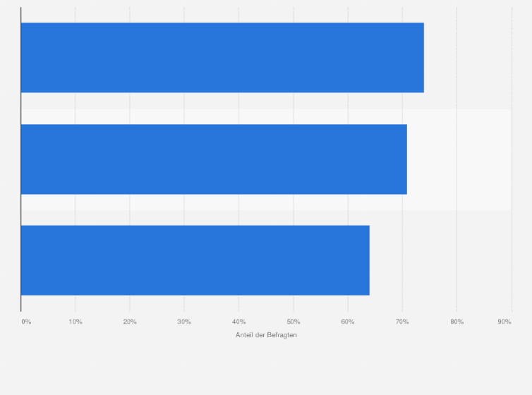Click the 90% axis label
This screenshot has width=532, height=395.
click(504, 322)
